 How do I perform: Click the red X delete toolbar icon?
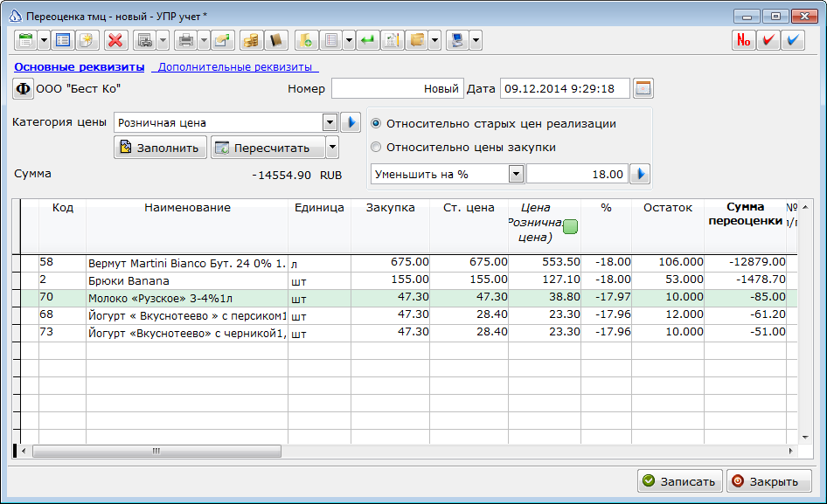(115, 40)
